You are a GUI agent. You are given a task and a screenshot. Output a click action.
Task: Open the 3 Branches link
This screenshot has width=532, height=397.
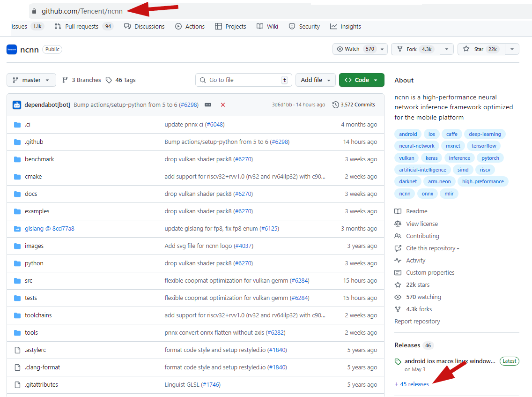coord(81,80)
